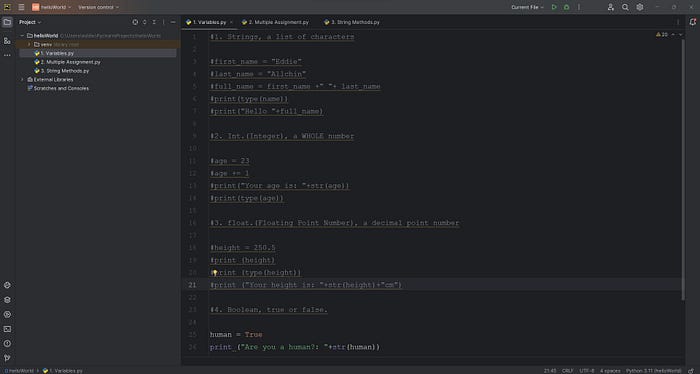Open Services tool window icon
Screen dimensions: 700x374
tap(7, 314)
